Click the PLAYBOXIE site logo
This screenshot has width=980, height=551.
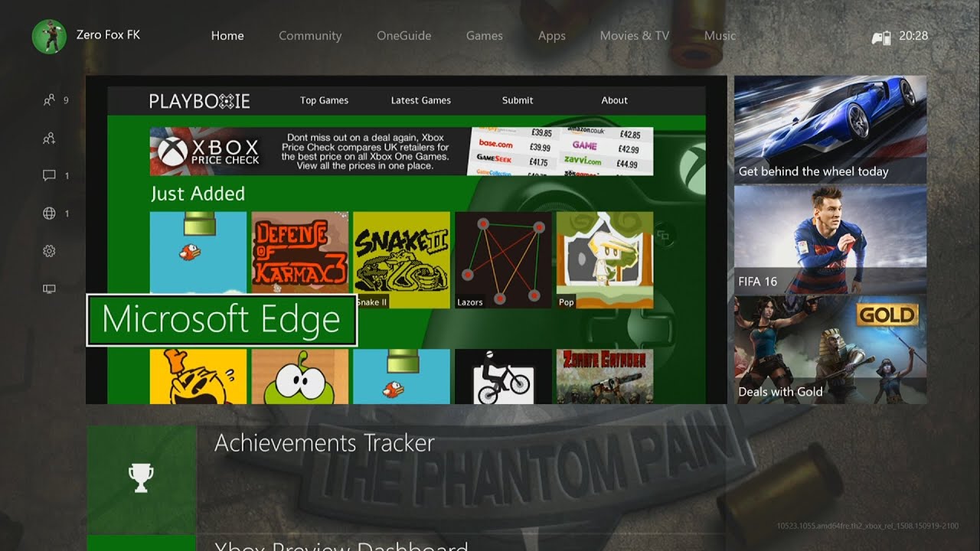199,101
